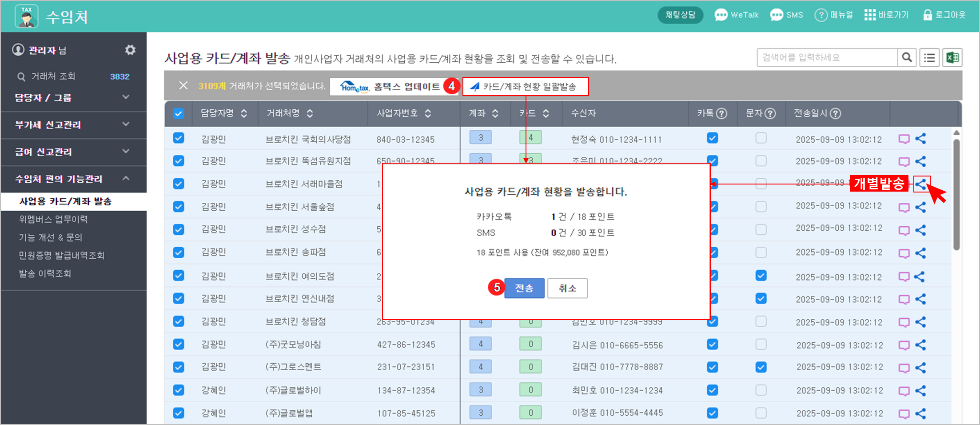Click the 수임처 TAX logo icon
The width and height of the screenshot is (980, 425).
click(x=27, y=16)
